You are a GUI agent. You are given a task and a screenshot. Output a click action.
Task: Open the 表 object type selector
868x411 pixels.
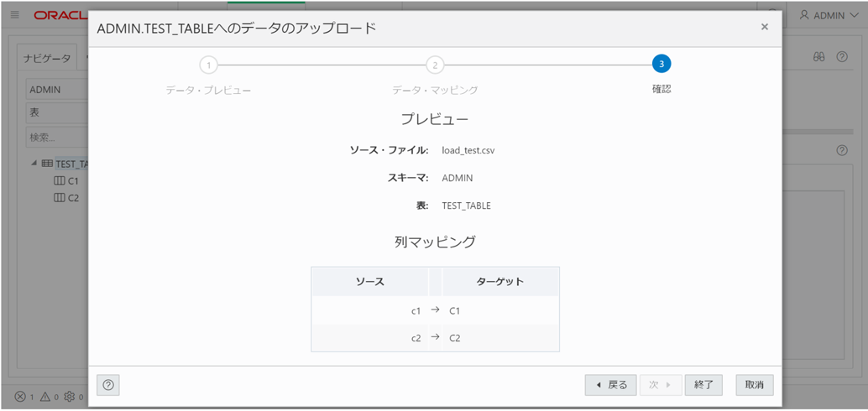pos(57,112)
